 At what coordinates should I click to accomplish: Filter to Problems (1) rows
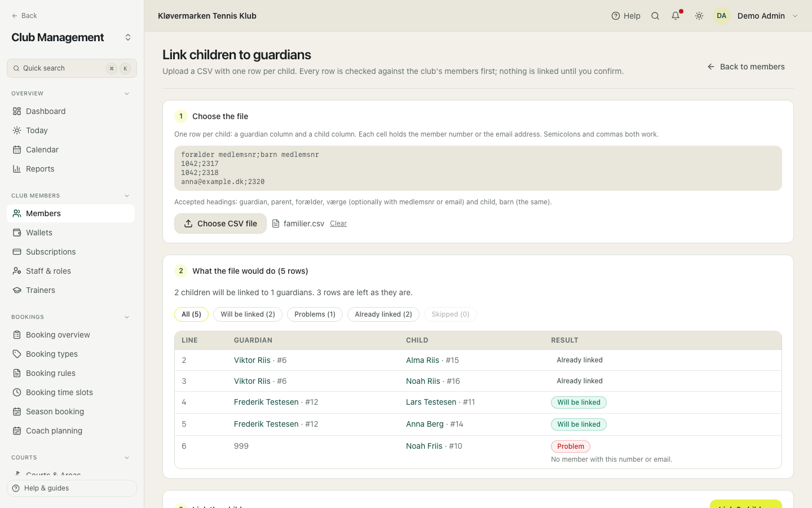(315, 314)
